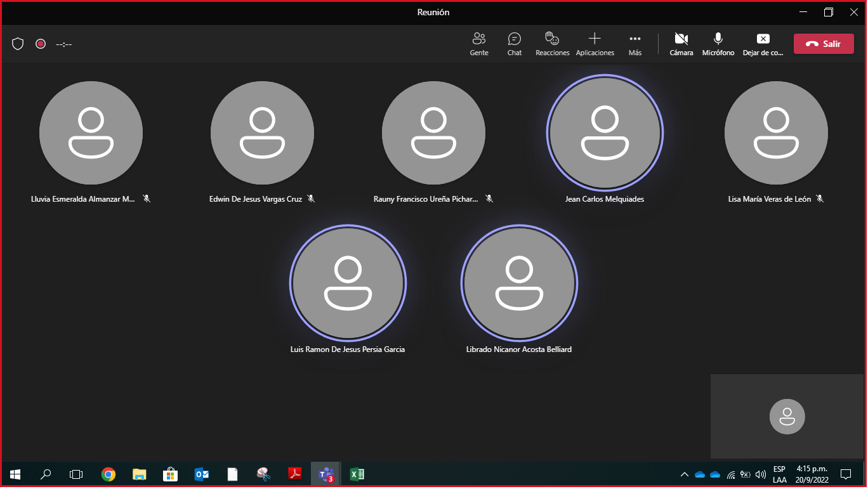
Task: Mute the Micrófono
Action: [x=718, y=44]
